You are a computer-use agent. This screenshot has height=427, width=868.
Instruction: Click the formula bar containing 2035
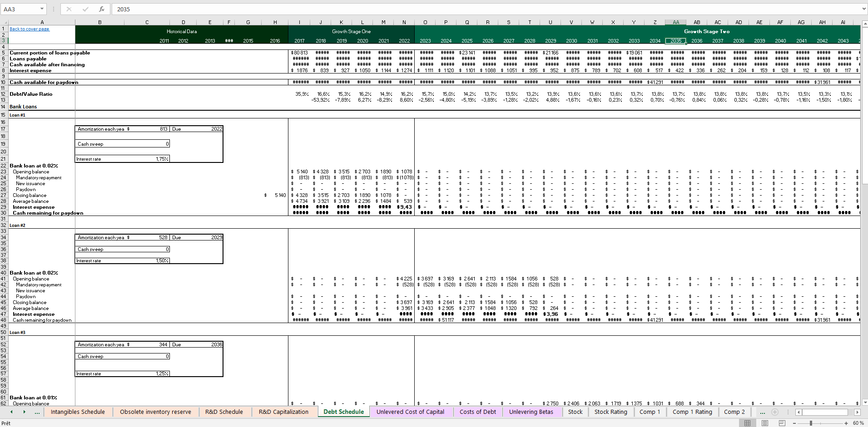point(486,9)
